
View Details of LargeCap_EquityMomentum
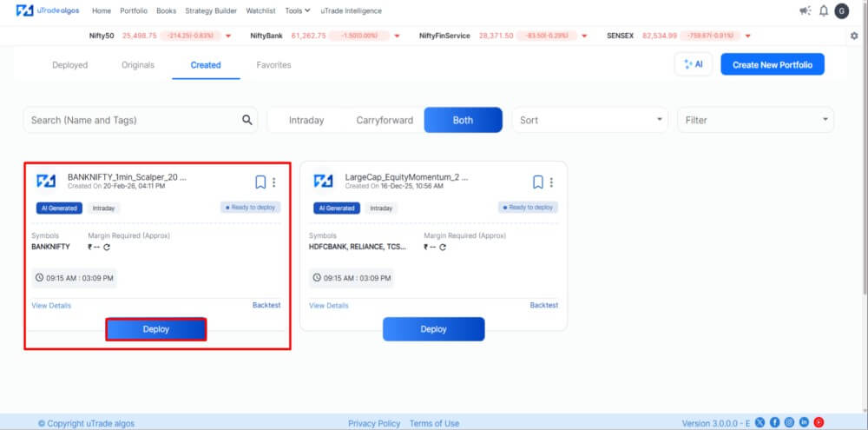point(329,305)
